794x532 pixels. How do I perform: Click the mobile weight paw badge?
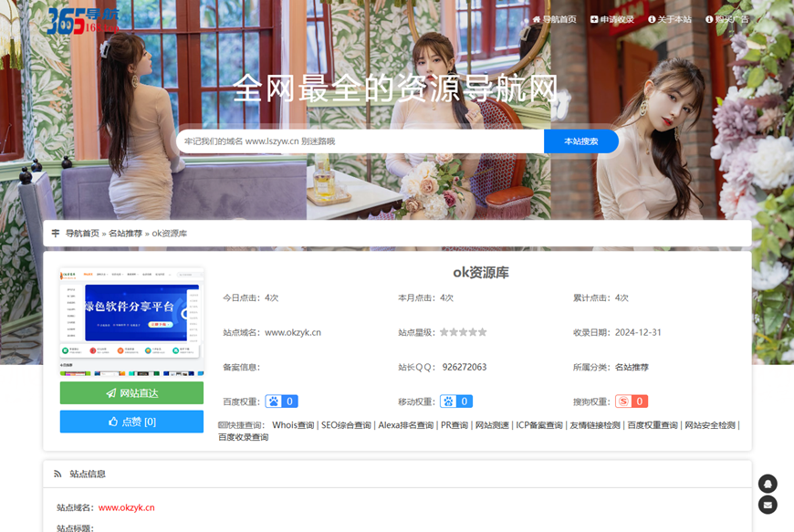(x=456, y=402)
